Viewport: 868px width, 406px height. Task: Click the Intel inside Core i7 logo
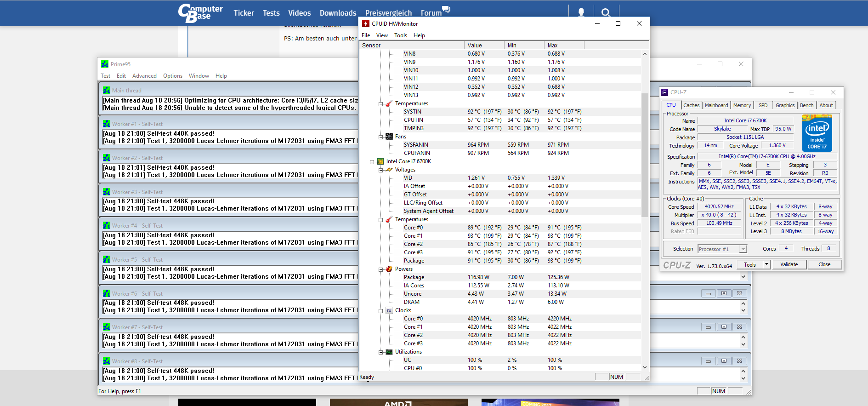[x=817, y=133]
